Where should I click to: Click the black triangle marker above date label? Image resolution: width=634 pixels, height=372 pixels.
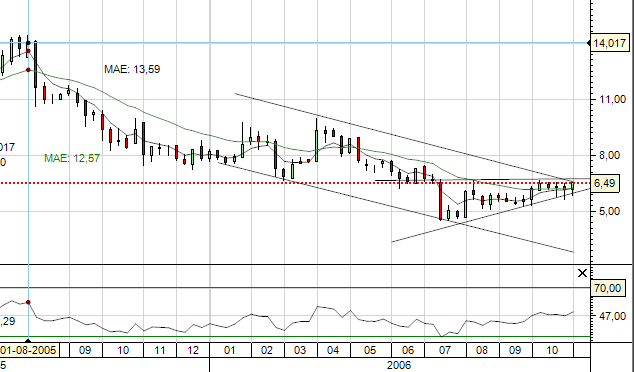[x=28, y=340]
